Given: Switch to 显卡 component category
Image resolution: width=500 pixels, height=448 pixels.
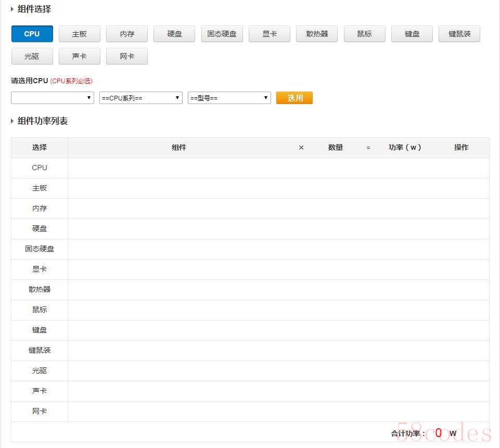Looking at the screenshot, I should click(270, 34).
